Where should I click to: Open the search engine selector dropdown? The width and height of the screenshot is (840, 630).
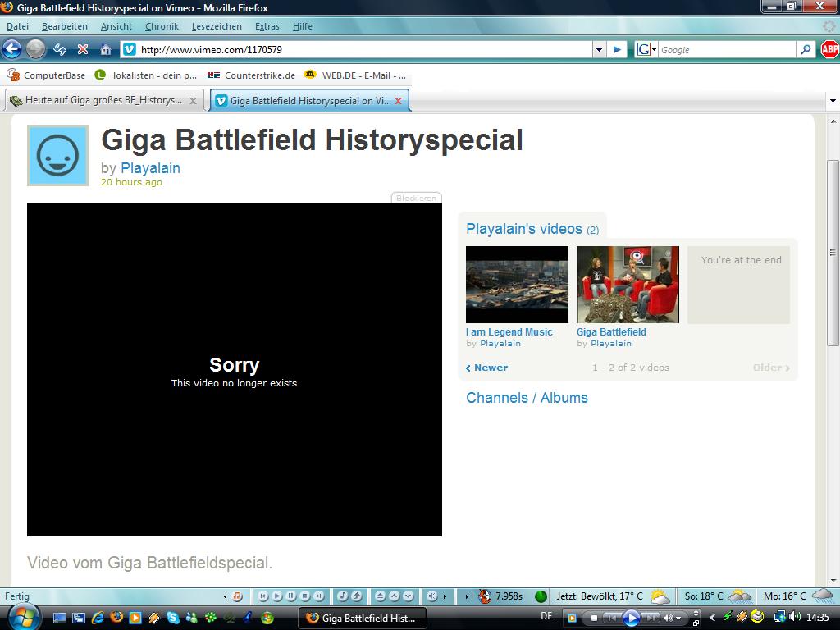coord(646,50)
